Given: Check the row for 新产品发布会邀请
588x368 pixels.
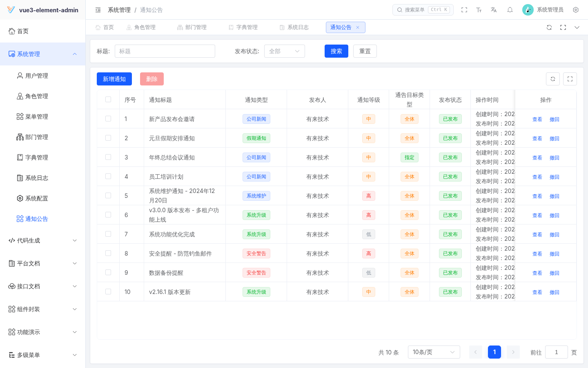Looking at the screenshot, I should (108, 119).
